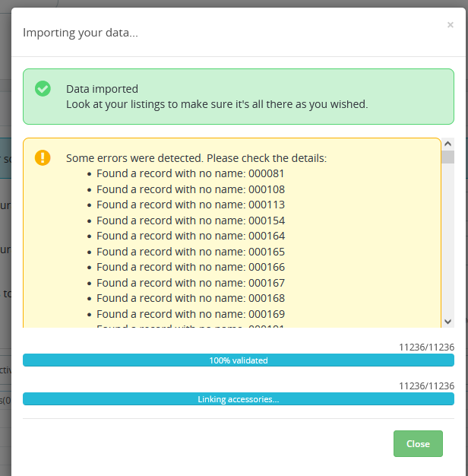468x476 pixels.
Task: Click the orange warning exclamation icon
Action: [43, 157]
